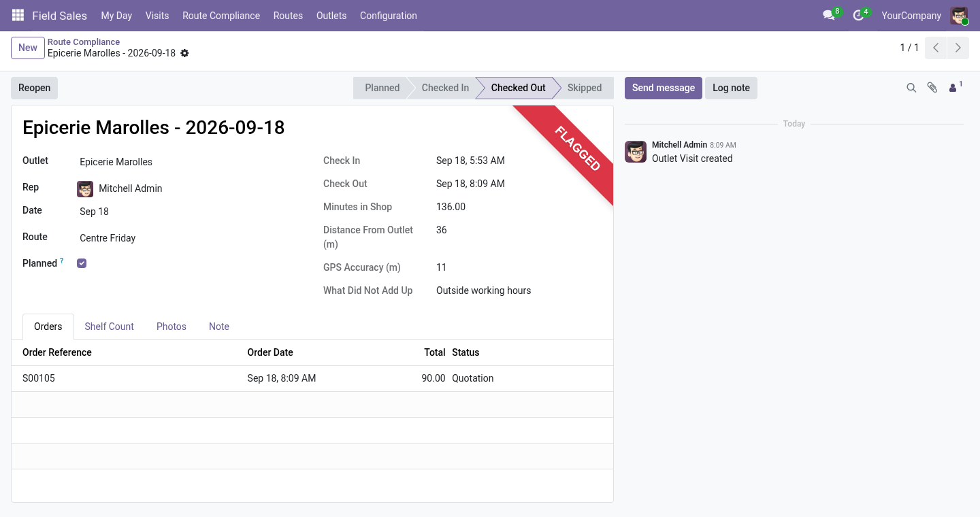Viewport: 980px width, 517px height.
Task: Switch to the Photos tab
Action: pos(171,327)
